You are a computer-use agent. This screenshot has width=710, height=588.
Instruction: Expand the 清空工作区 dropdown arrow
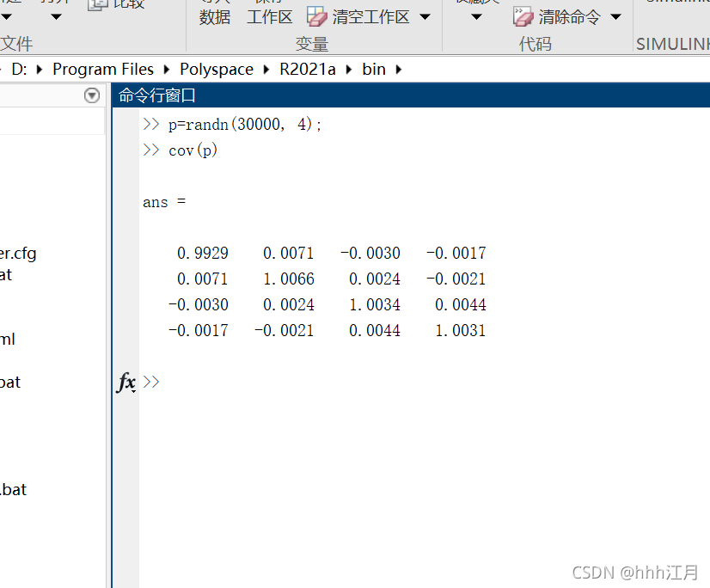coord(425,17)
